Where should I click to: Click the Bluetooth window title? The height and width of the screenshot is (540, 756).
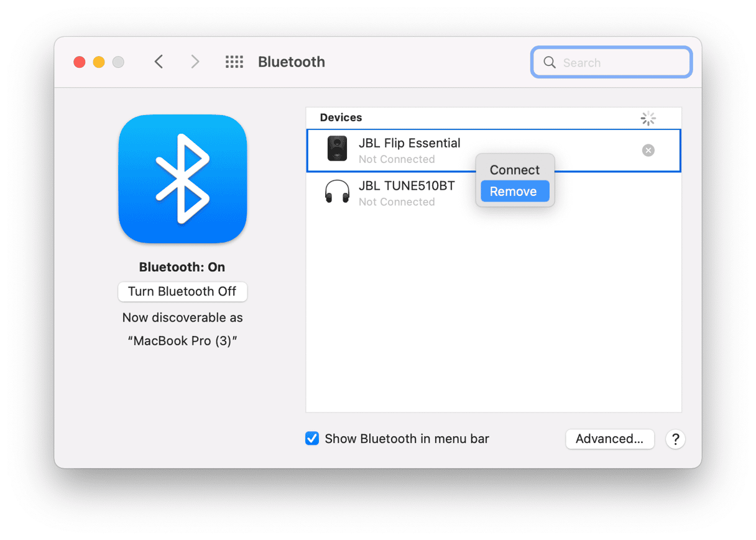point(292,62)
